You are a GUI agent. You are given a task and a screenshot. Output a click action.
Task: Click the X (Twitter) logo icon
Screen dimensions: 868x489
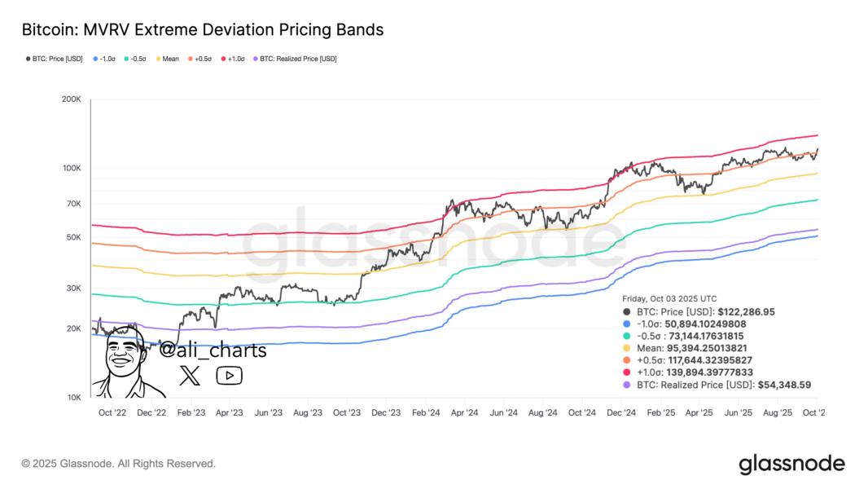point(190,376)
